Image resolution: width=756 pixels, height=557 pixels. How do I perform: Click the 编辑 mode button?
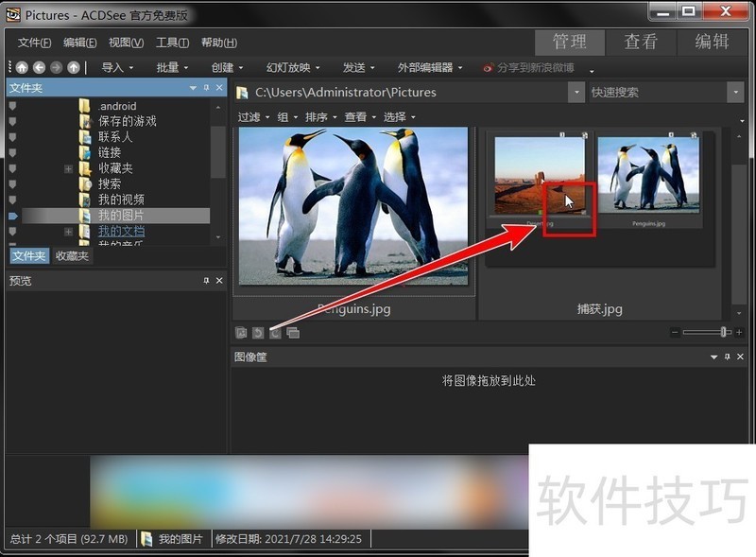click(x=710, y=42)
